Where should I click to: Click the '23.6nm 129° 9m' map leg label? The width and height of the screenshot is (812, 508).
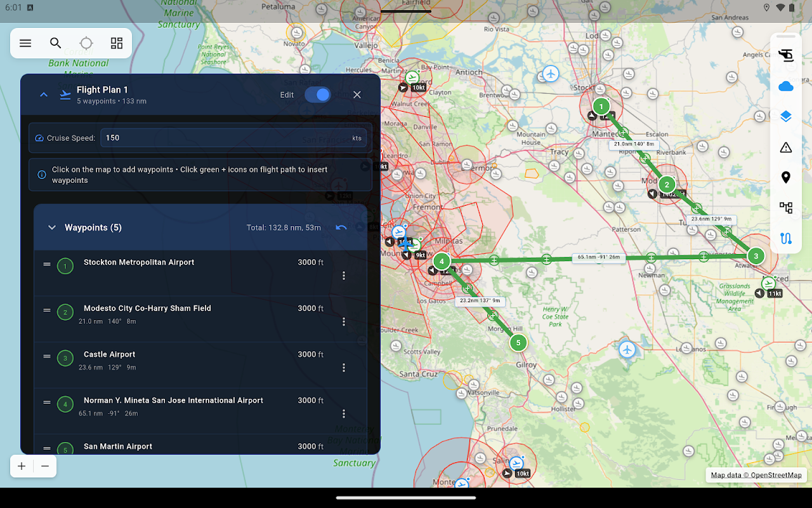coord(711,219)
